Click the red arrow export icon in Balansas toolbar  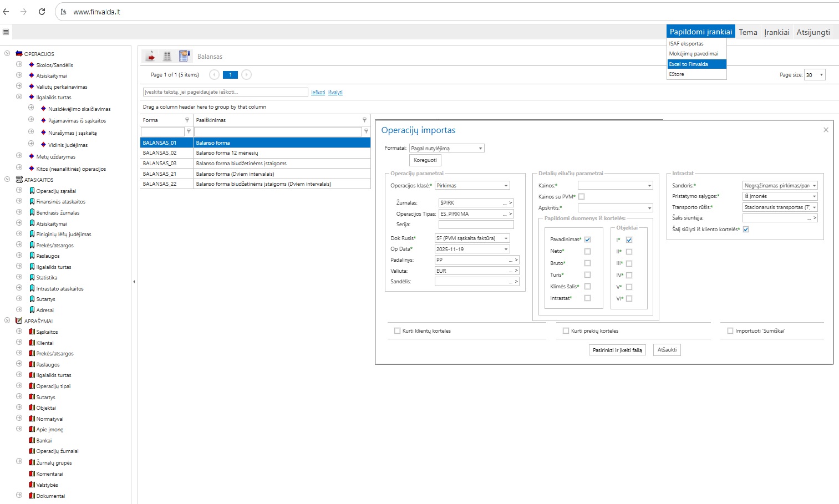150,56
